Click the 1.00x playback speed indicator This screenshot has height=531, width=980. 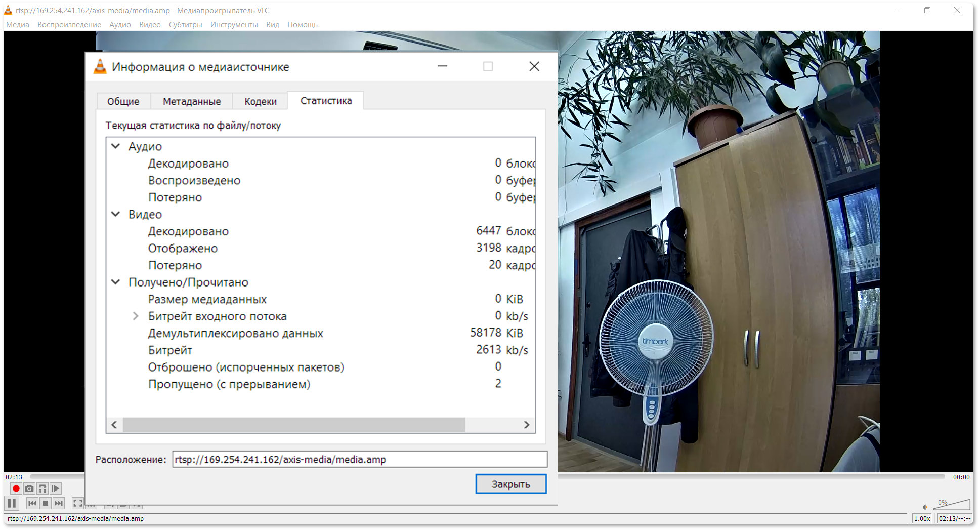(922, 518)
